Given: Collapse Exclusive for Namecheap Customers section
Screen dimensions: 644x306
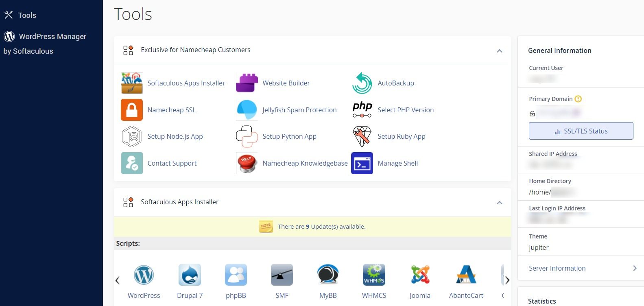Looking at the screenshot, I should point(500,51).
